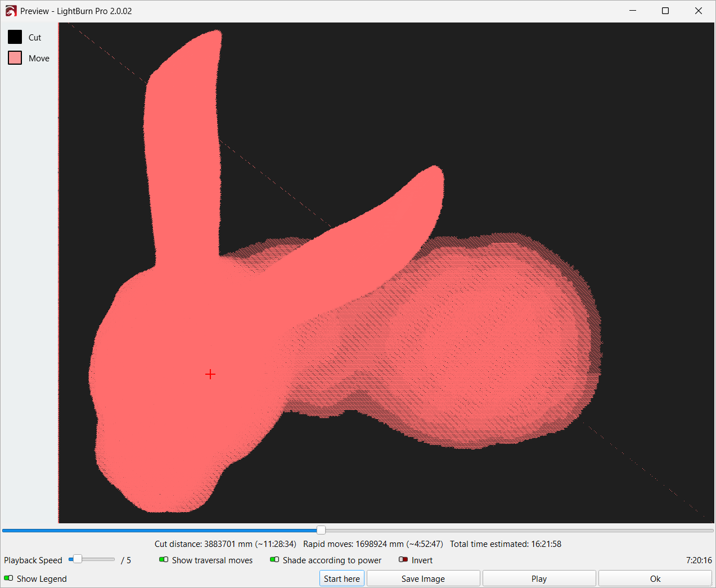Image resolution: width=716 pixels, height=588 pixels.
Task: Play the preview animation
Action: (539, 578)
